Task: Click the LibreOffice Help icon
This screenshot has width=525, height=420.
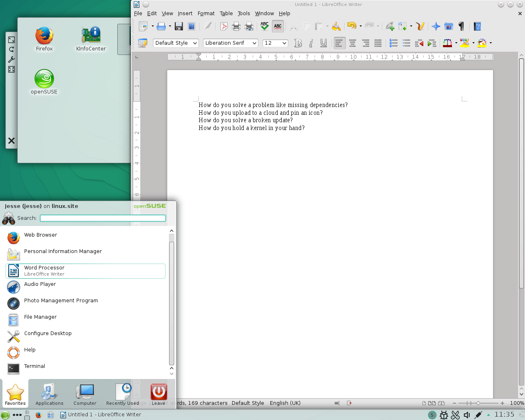Action: pos(477,26)
